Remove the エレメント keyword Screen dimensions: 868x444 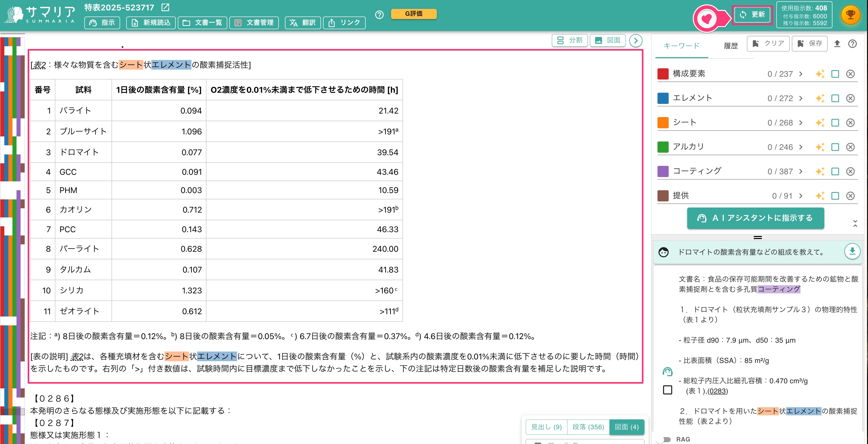tap(850, 98)
